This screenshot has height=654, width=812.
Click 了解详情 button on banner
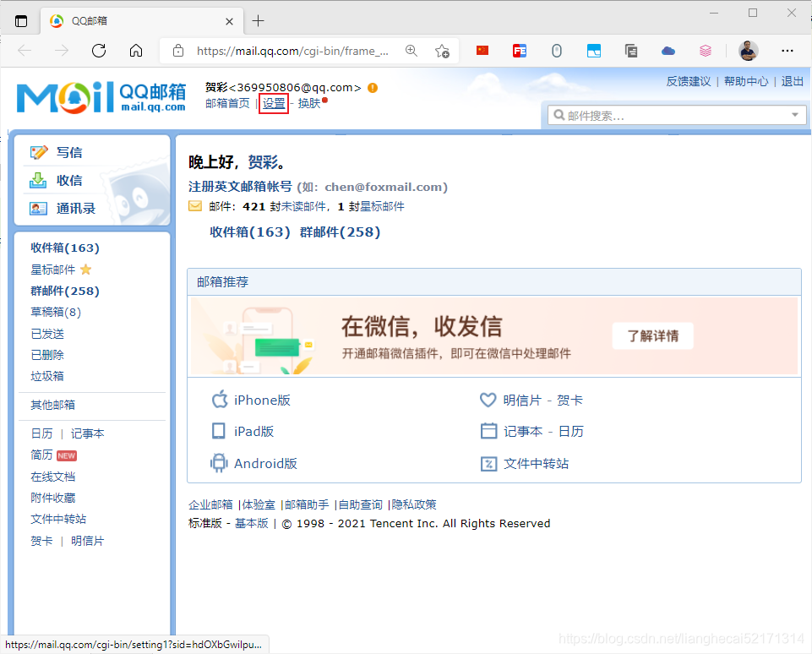(652, 336)
